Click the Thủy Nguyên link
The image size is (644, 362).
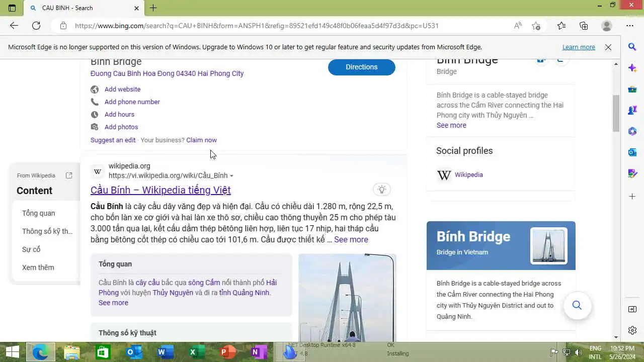pos(173,293)
